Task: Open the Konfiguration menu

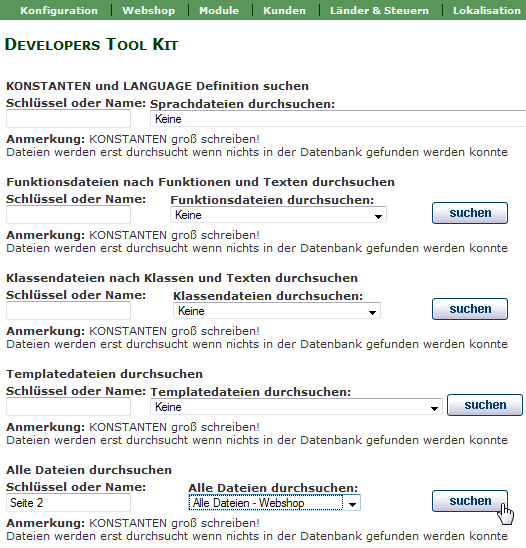Action: [x=59, y=10]
